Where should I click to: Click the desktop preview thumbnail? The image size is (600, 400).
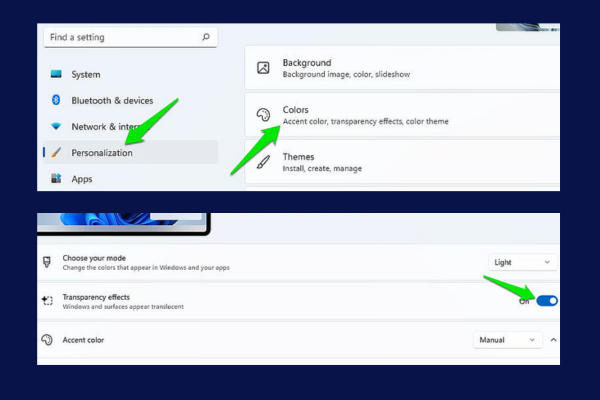pos(124,224)
